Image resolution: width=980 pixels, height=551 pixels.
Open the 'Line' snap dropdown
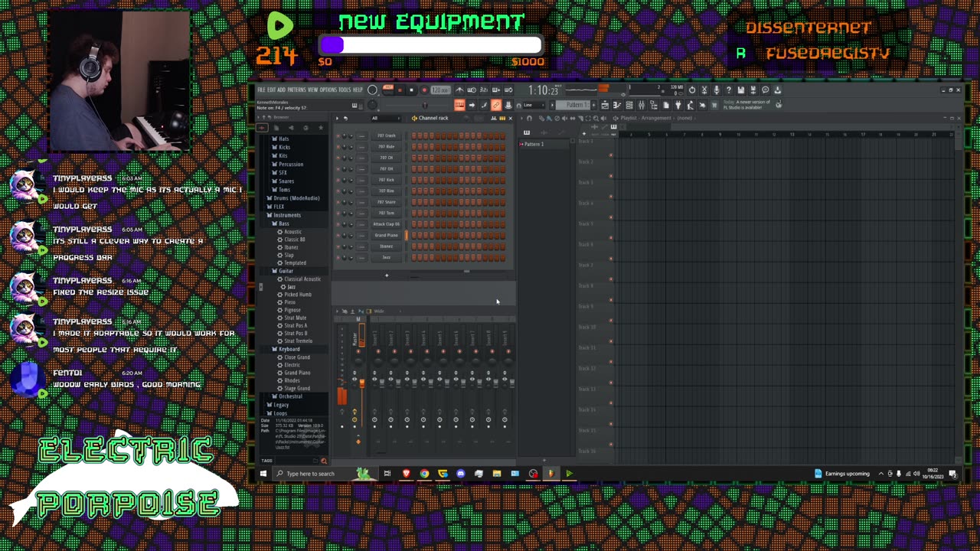pyautogui.click(x=533, y=105)
